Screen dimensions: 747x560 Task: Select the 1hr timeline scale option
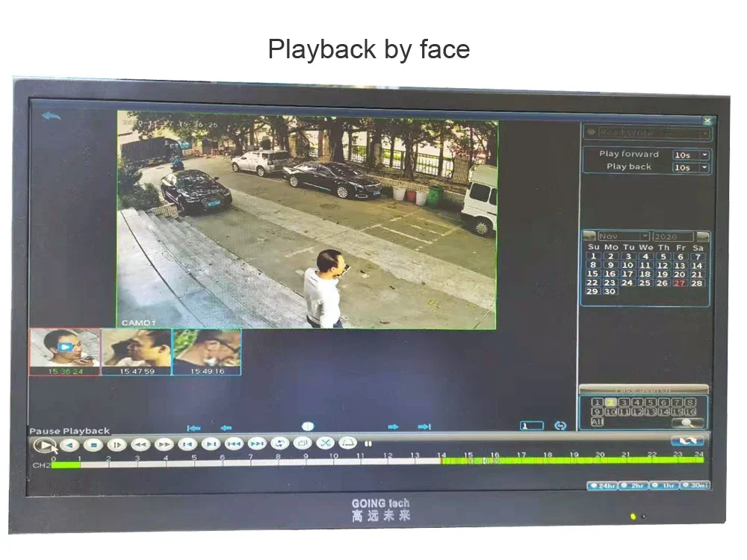665,486
